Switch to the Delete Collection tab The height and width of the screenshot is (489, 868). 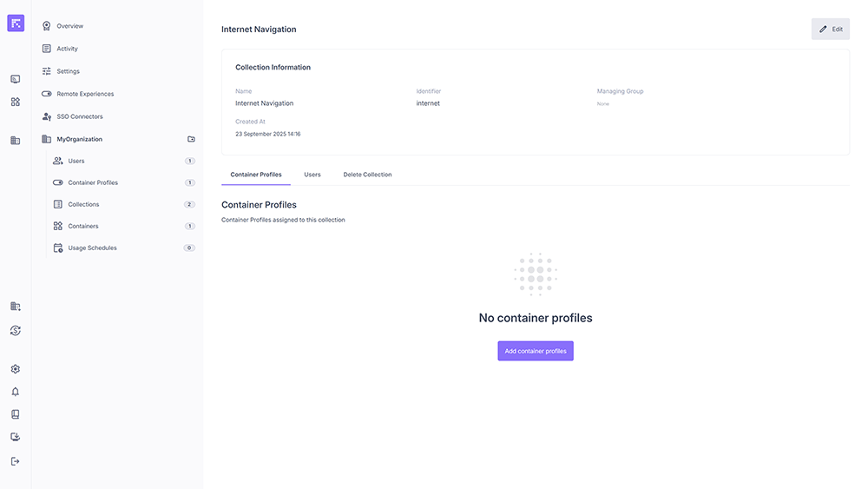pyautogui.click(x=367, y=175)
